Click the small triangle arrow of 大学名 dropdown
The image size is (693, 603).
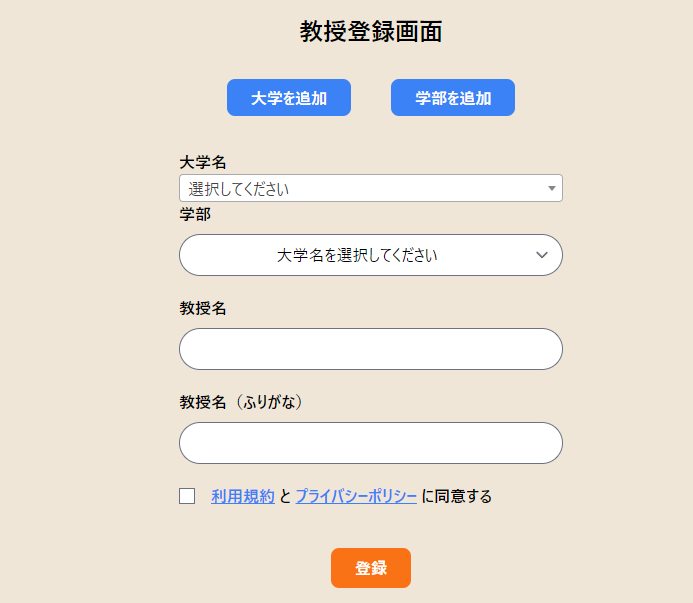click(552, 188)
